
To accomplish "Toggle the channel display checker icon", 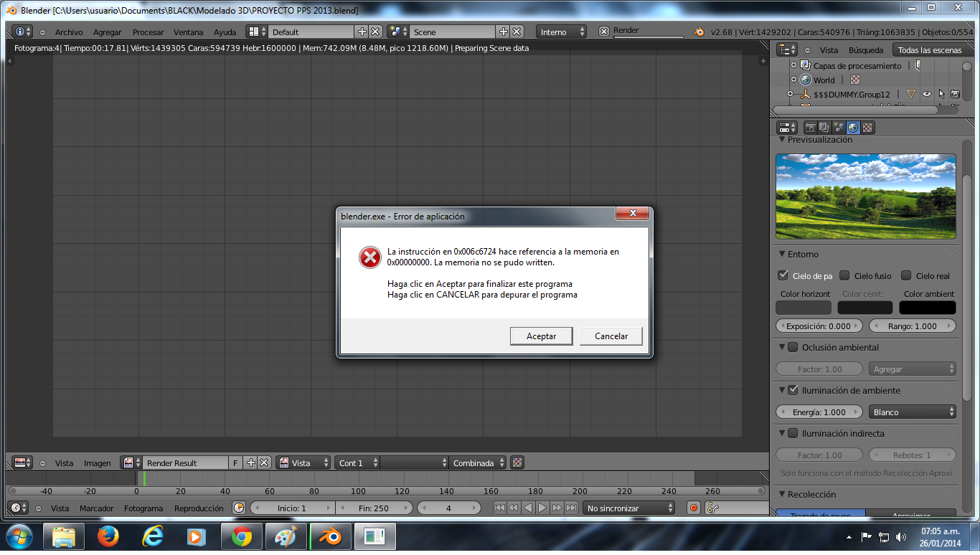I will tap(517, 463).
